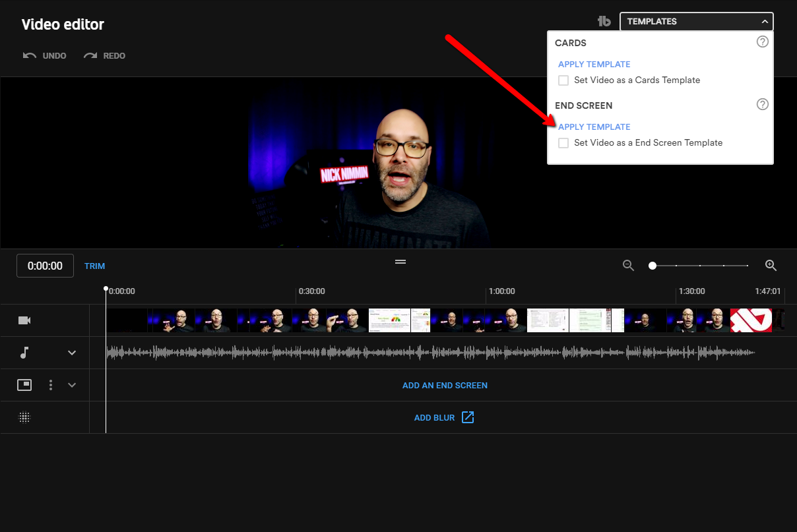The width and height of the screenshot is (797, 532).
Task: Open End Screen help question icon
Action: tap(762, 104)
